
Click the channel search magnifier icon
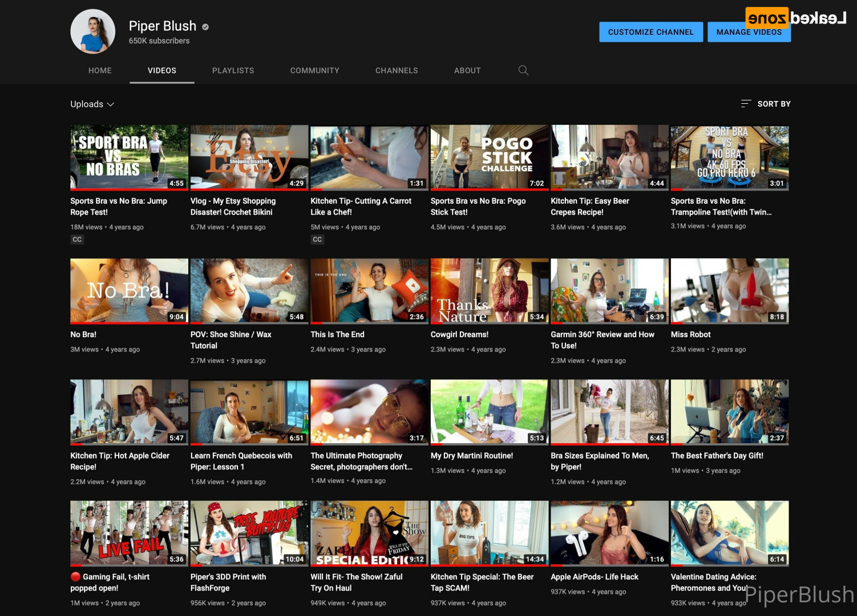point(523,70)
